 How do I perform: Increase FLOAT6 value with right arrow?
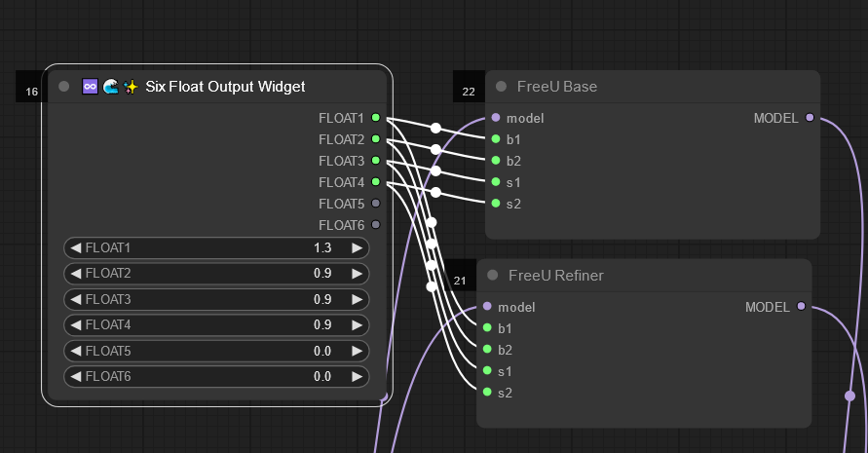pyautogui.click(x=358, y=376)
